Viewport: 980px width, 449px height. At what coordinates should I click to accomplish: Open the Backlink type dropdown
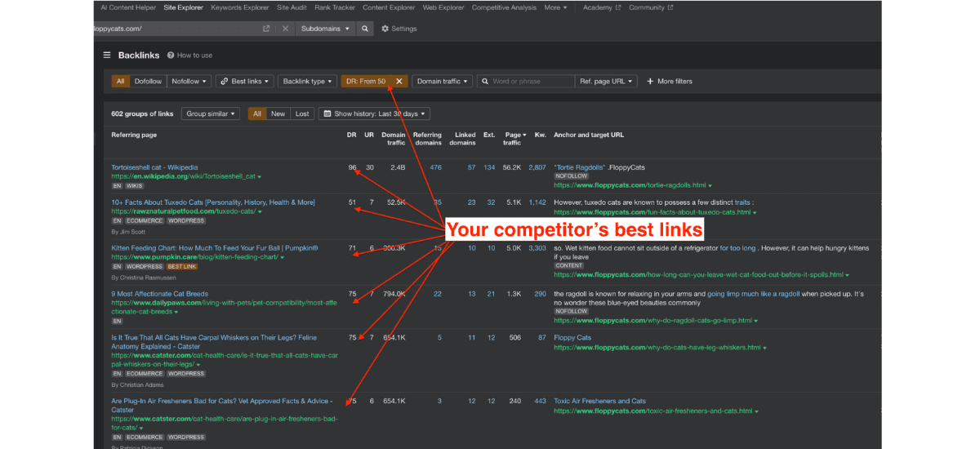point(307,82)
